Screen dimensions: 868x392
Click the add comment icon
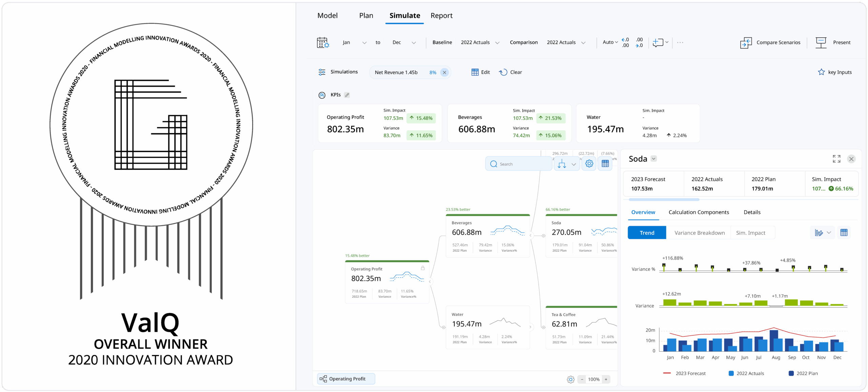(658, 42)
